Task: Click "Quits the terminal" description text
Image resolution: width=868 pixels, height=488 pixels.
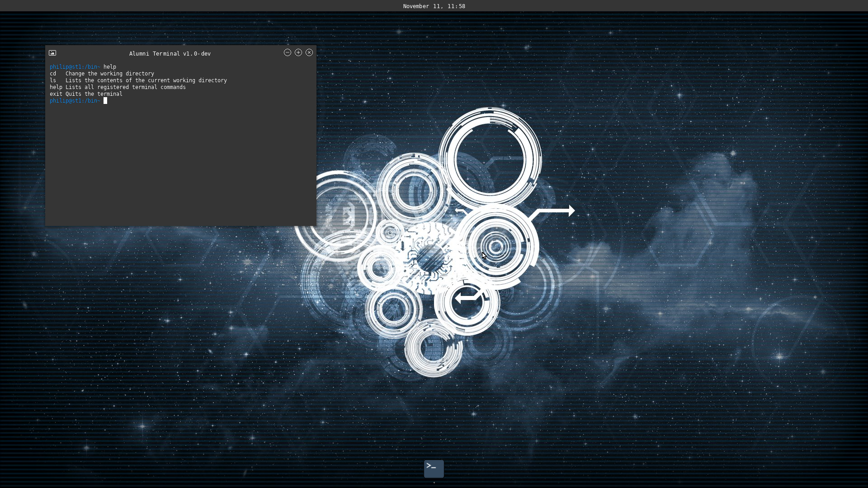Action: click(94, 94)
